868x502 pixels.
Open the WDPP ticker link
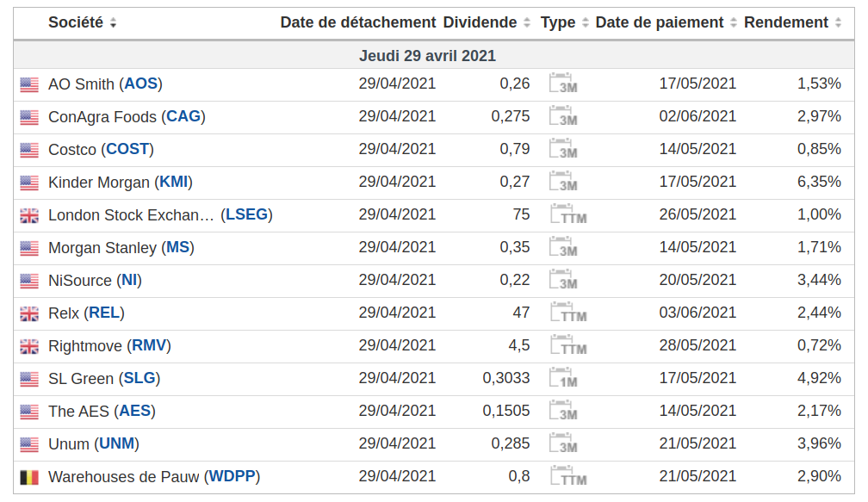[232, 475]
